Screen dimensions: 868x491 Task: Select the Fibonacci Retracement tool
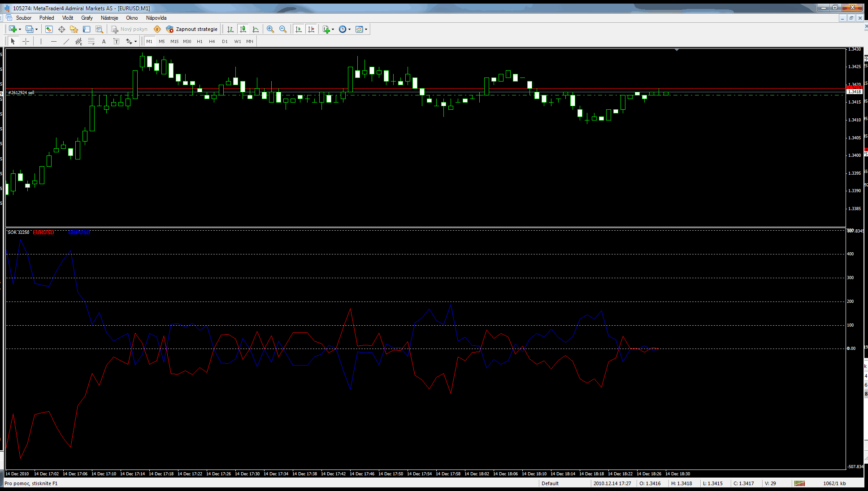click(x=91, y=41)
